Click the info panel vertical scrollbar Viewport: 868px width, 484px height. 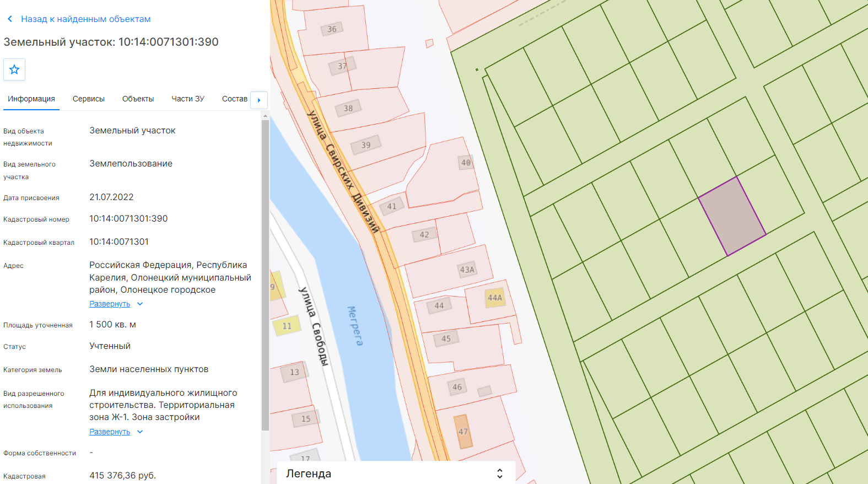pyautogui.click(x=265, y=275)
